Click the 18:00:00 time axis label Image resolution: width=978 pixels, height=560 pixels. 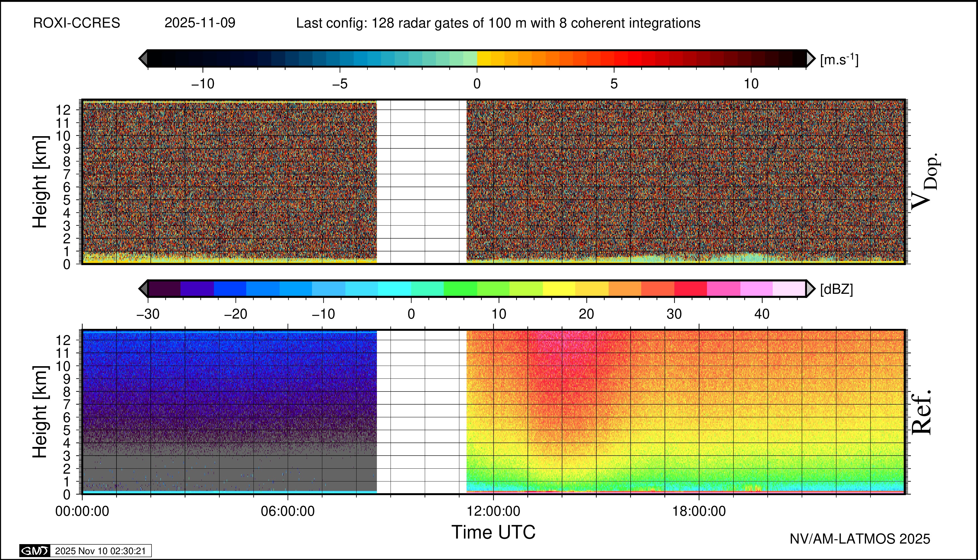click(x=699, y=512)
